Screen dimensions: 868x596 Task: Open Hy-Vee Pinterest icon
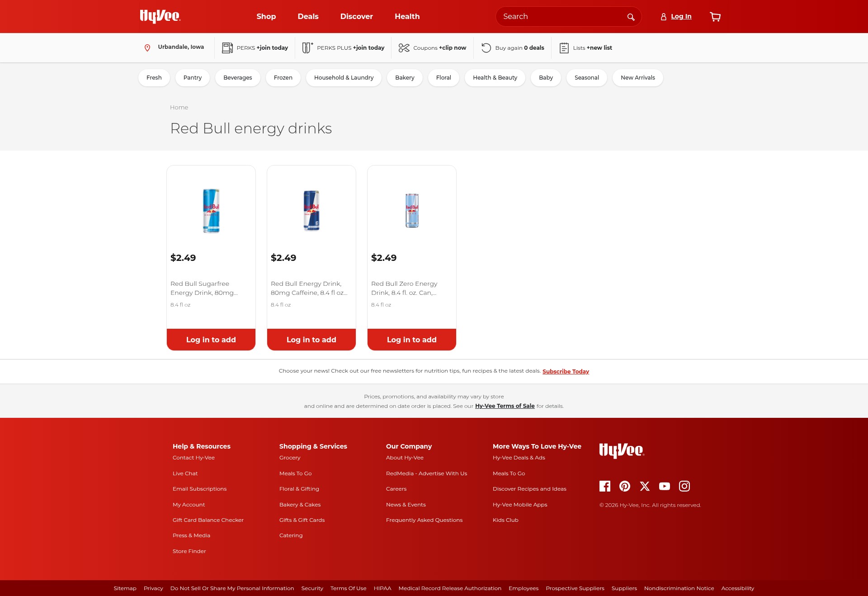pos(625,486)
